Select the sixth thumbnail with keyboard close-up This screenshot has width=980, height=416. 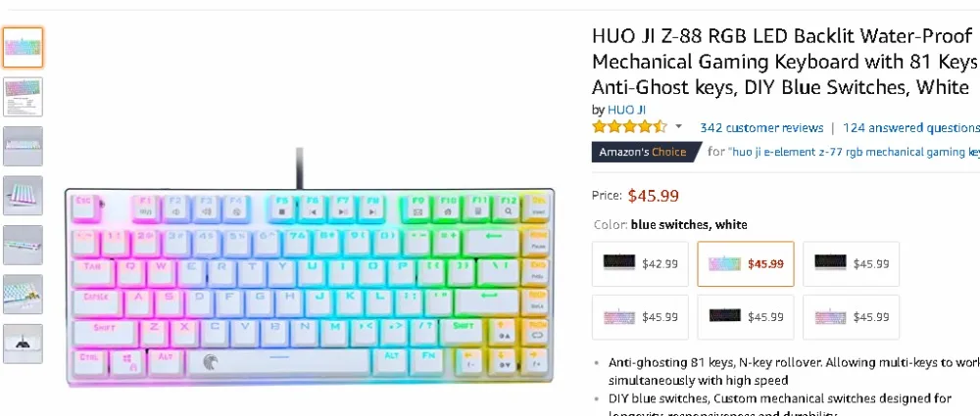pos(23,295)
